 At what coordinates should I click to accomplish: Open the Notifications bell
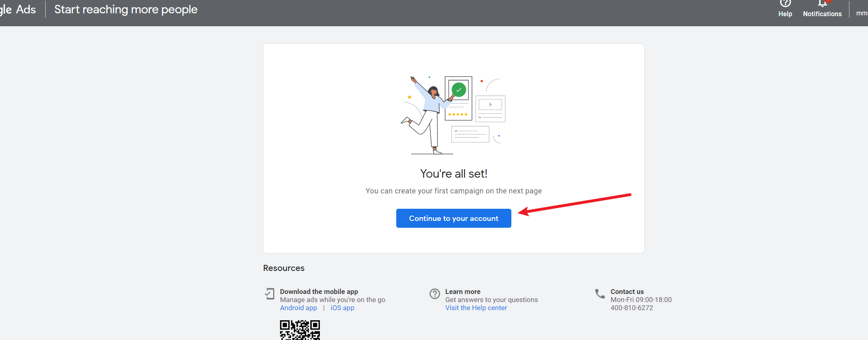coord(822,4)
